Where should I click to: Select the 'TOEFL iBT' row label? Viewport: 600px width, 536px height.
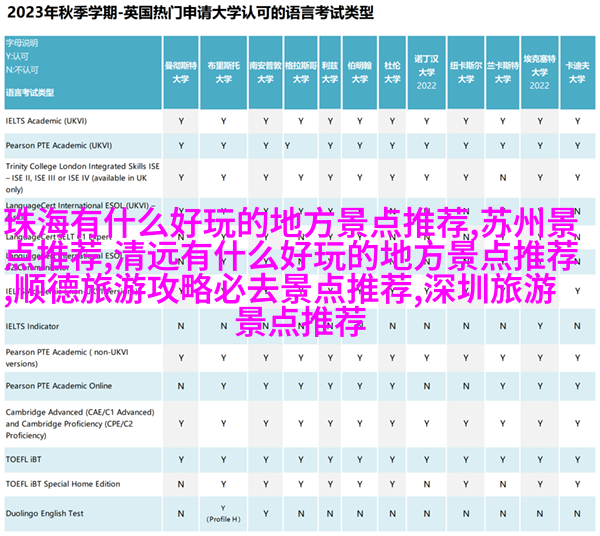(x=24, y=459)
